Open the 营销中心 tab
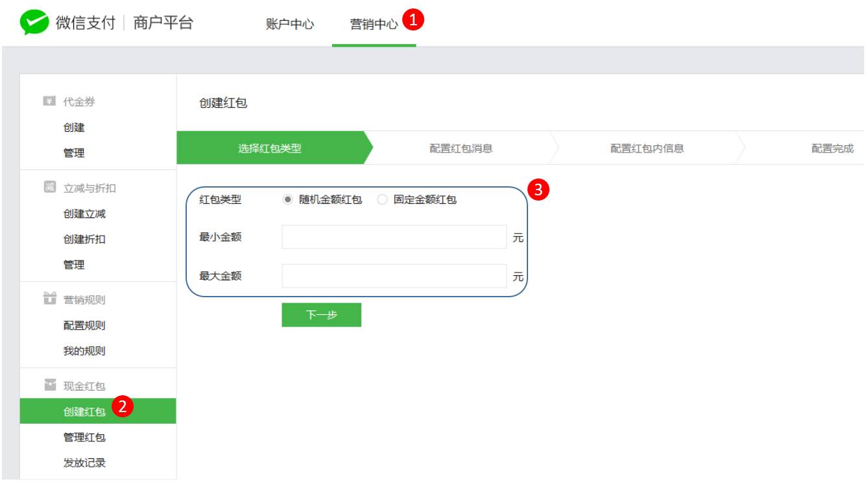 [x=374, y=25]
